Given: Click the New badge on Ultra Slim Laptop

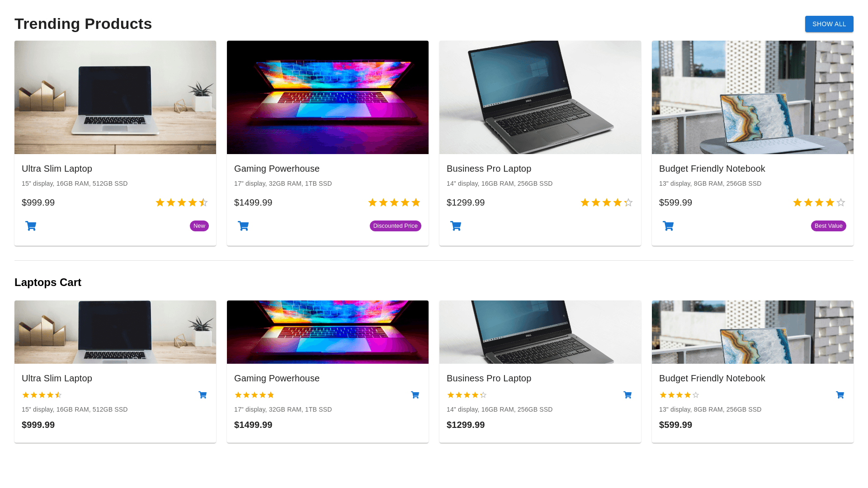Looking at the screenshot, I should point(199,226).
